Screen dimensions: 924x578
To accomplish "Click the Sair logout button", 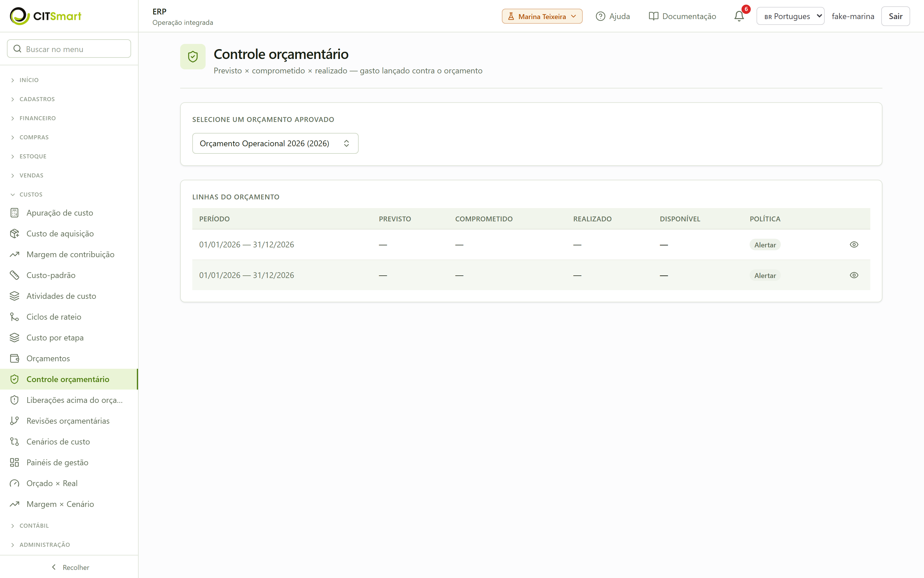I will 895,16.
